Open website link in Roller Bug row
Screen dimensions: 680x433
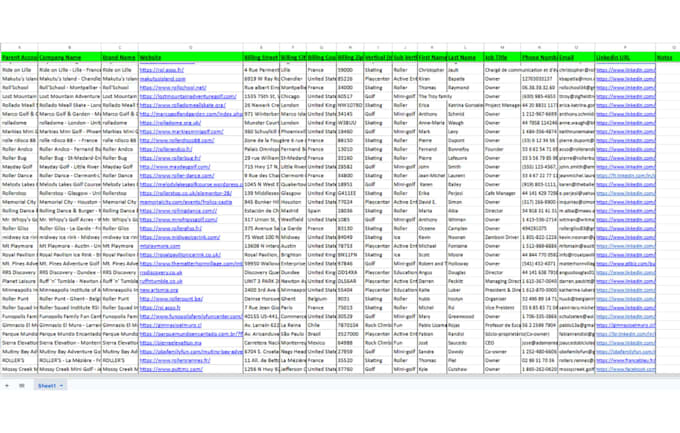170,158
